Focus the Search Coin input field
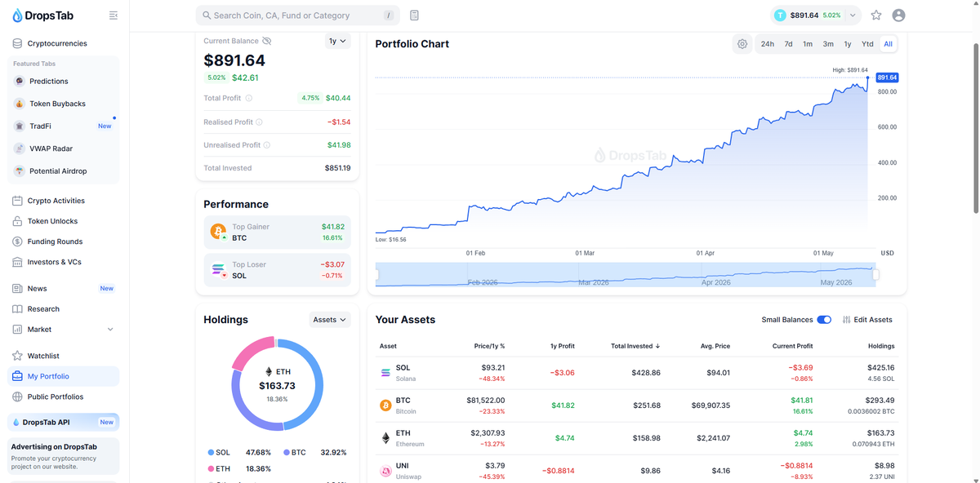Image resolution: width=980 pixels, height=483 pixels. 298,16
